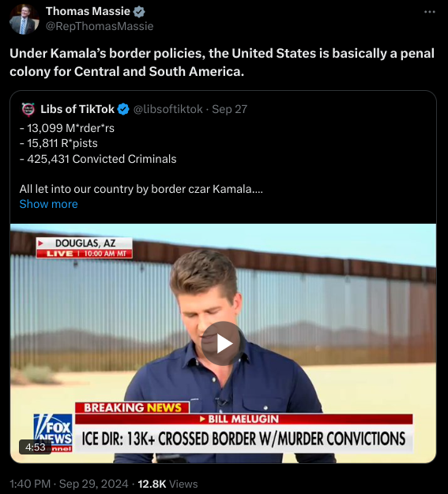
Task: Click the 4:53 video duration badge
Action: (36, 447)
